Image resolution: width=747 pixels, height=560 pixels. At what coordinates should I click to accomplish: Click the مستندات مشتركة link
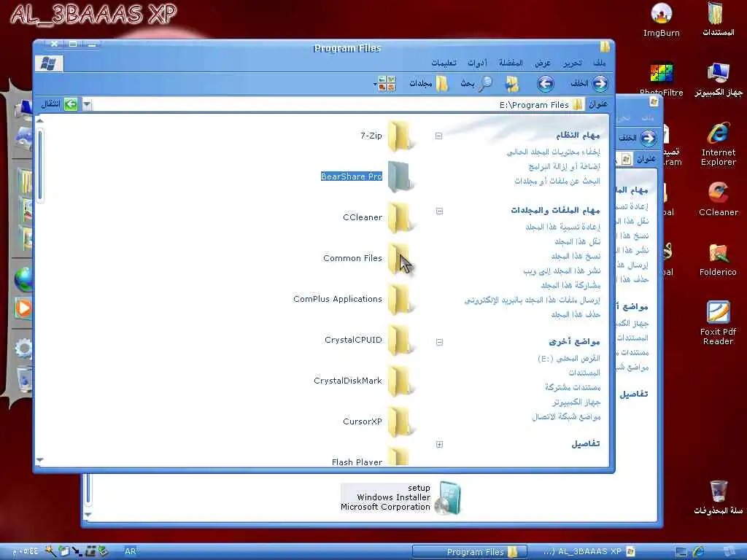coord(573,388)
